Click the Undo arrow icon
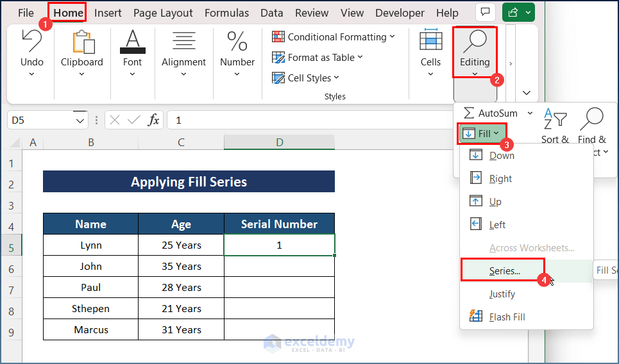The height and width of the screenshot is (364, 619). point(32,41)
